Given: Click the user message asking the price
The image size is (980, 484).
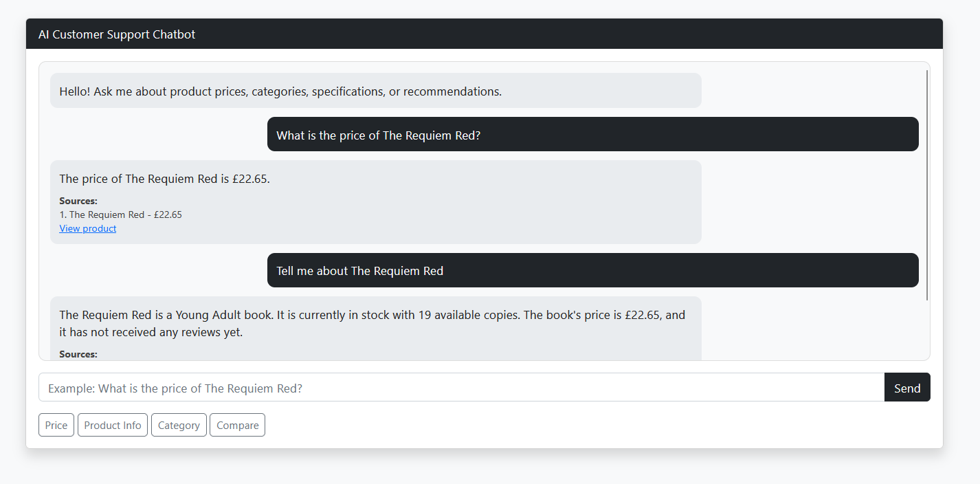Looking at the screenshot, I should click(x=593, y=134).
